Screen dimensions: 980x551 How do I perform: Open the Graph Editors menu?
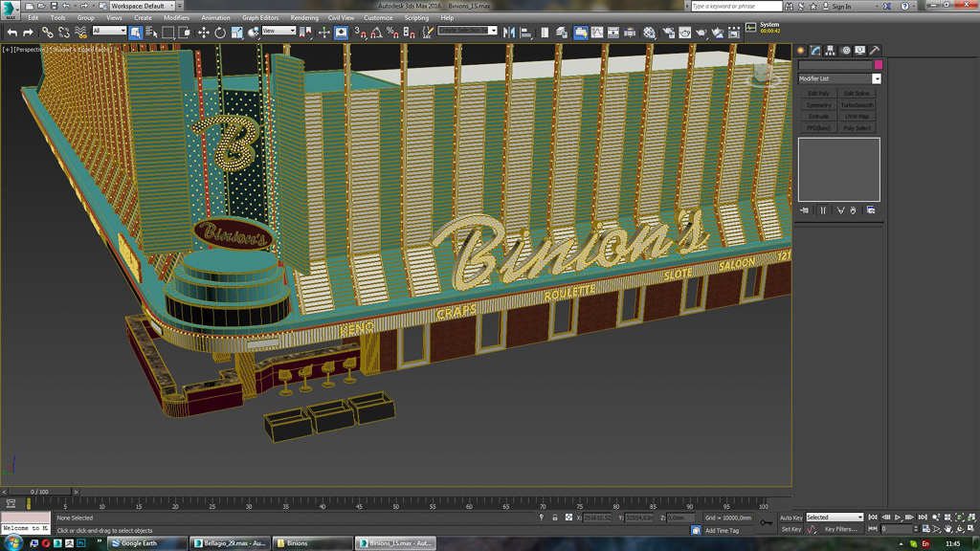tap(260, 17)
